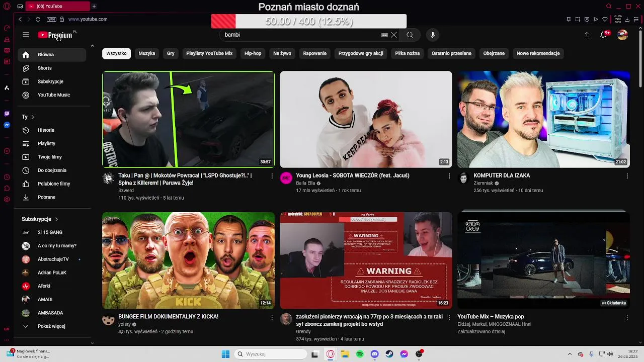Screen dimensions: 644x362
Task: Select the Piłka nożna filter chip
Action: tap(408, 53)
